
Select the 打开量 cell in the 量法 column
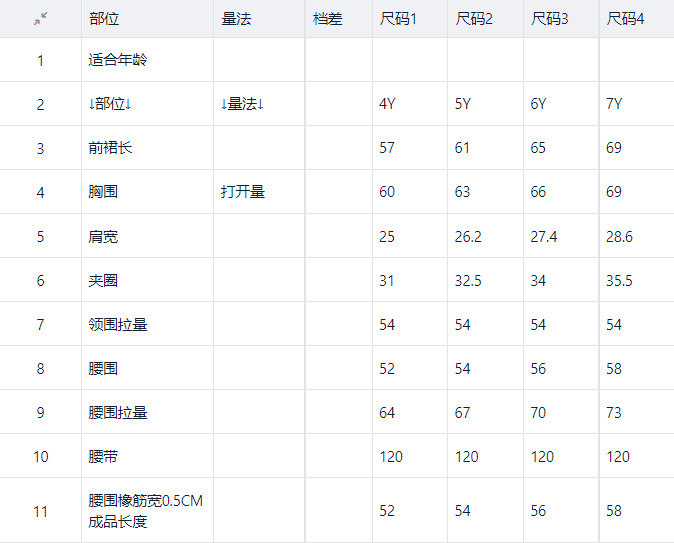pos(243,192)
